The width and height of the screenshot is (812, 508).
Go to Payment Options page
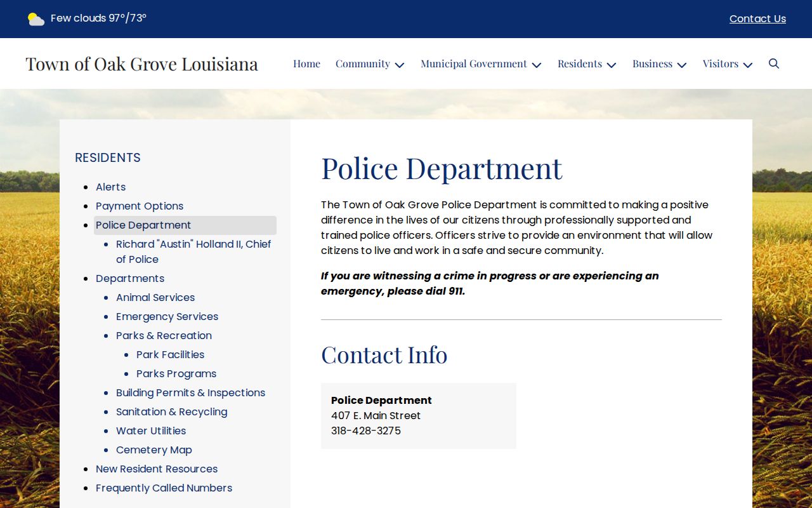[x=140, y=206]
